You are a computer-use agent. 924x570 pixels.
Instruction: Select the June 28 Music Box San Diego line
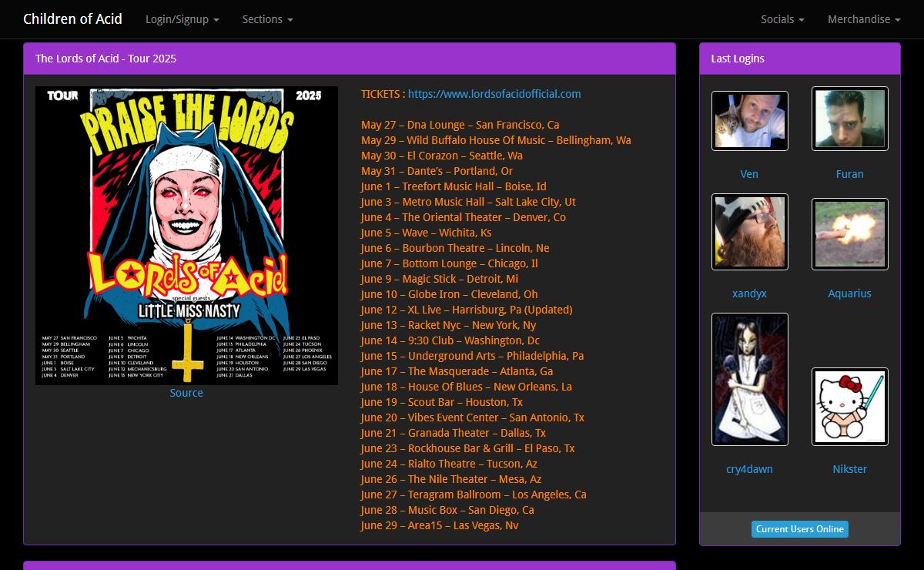pos(447,510)
